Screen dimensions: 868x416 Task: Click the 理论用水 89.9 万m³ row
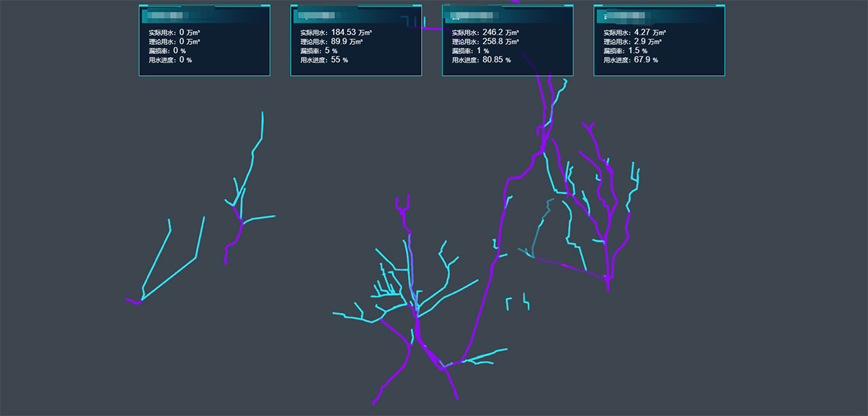pyautogui.click(x=331, y=41)
